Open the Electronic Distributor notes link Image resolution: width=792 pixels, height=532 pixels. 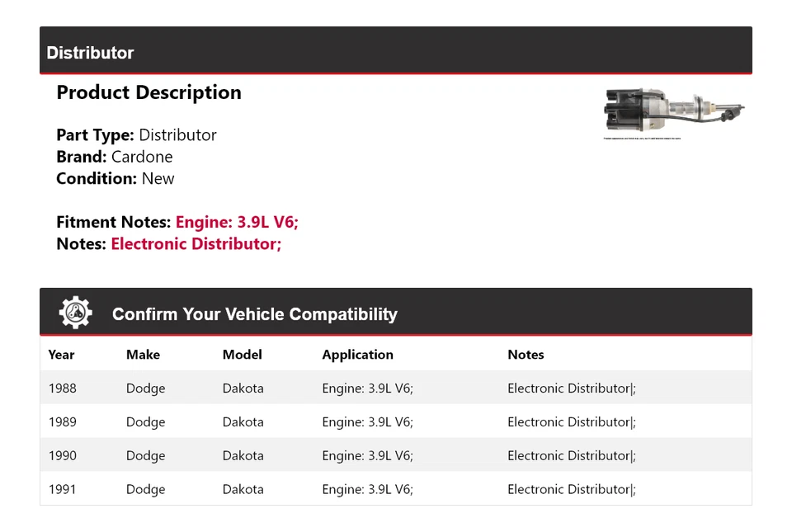click(196, 243)
